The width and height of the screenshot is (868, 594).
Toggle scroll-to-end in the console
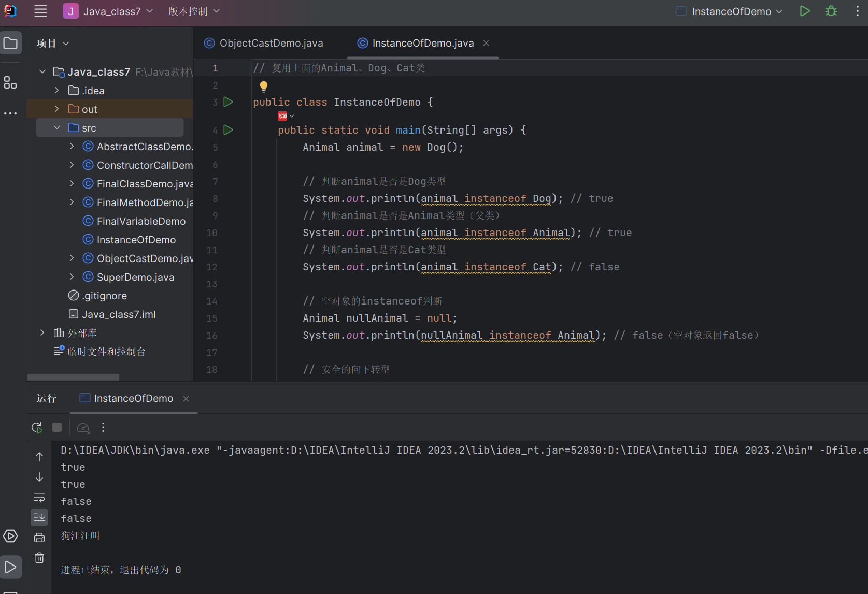(x=39, y=517)
